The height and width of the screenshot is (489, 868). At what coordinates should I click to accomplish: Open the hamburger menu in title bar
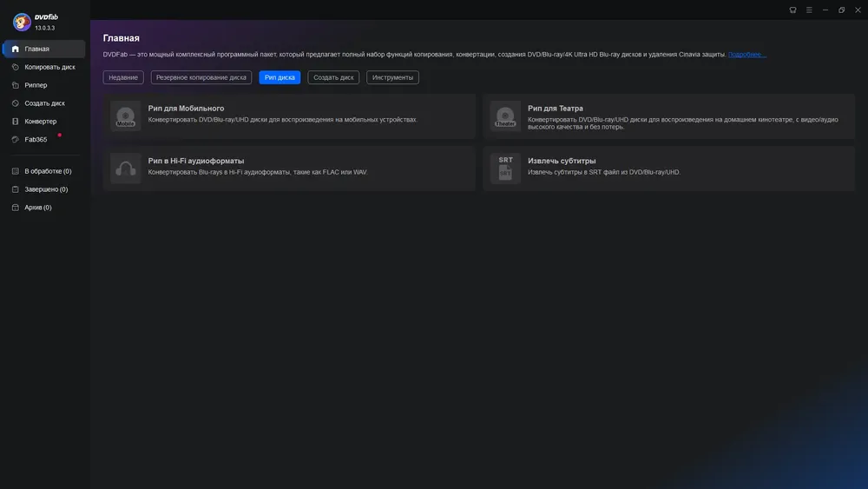(x=809, y=10)
